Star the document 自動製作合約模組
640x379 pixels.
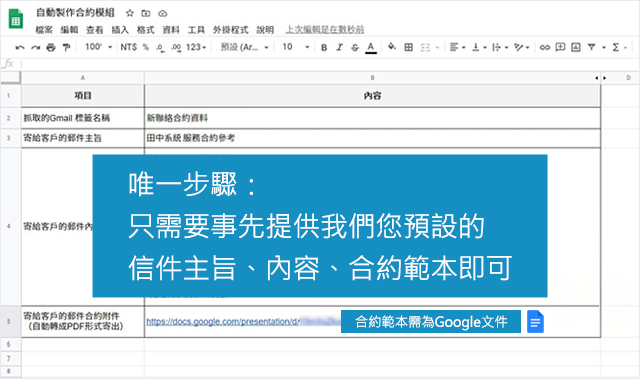pyautogui.click(x=130, y=13)
